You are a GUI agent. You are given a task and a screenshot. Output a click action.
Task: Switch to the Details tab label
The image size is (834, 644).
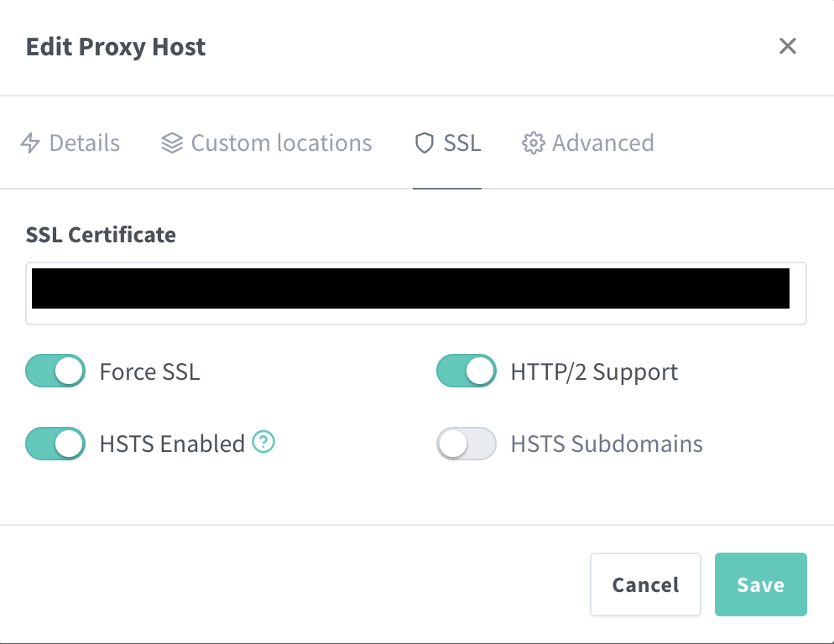85,143
